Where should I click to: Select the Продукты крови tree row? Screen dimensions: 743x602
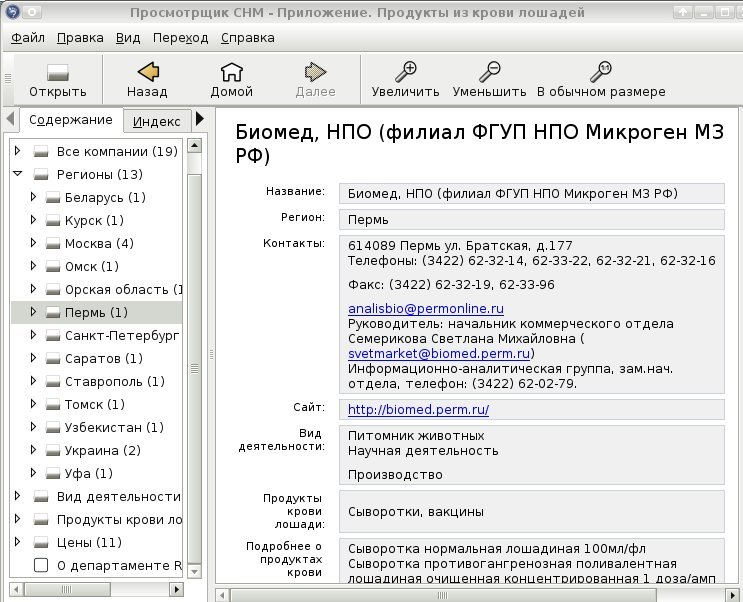[97, 520]
